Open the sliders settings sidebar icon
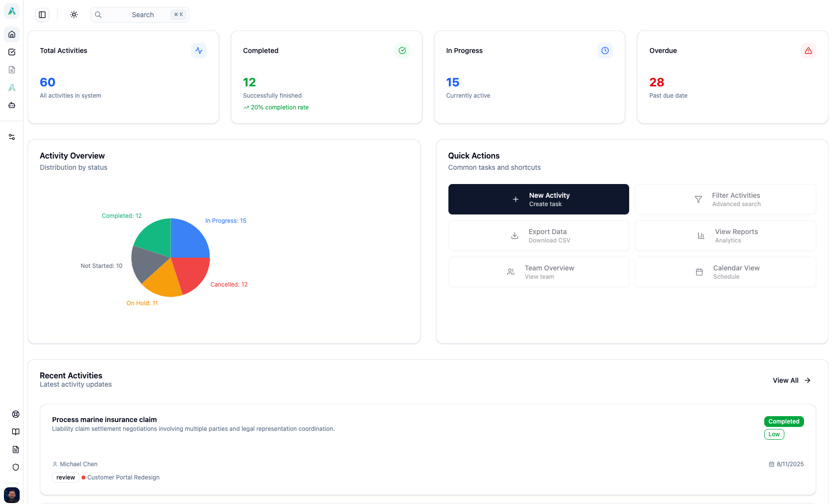The image size is (832, 504). [12, 137]
